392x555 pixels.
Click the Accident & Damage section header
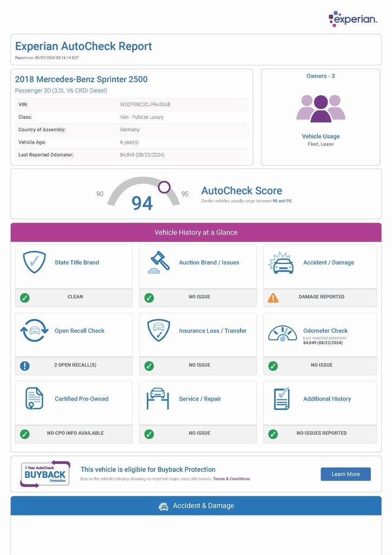(196, 506)
